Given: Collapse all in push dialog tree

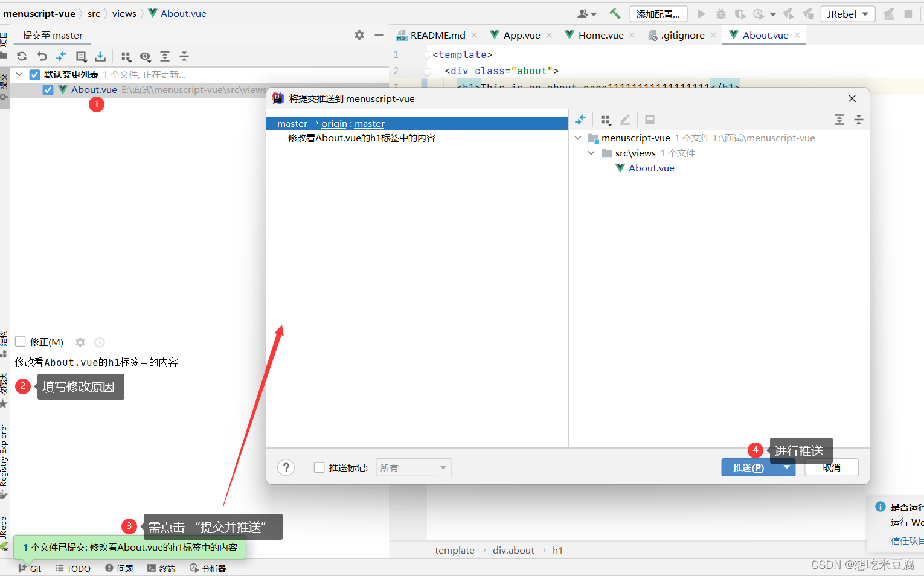Looking at the screenshot, I should tap(859, 120).
